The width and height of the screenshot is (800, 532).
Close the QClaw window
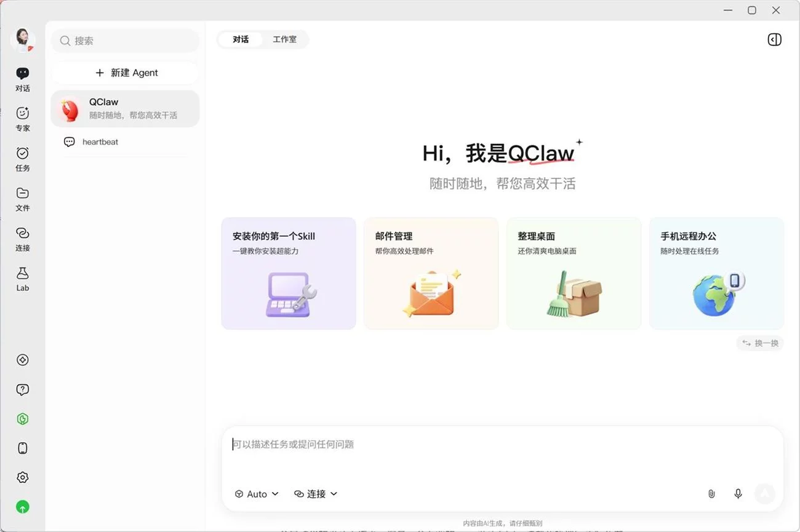(776, 10)
